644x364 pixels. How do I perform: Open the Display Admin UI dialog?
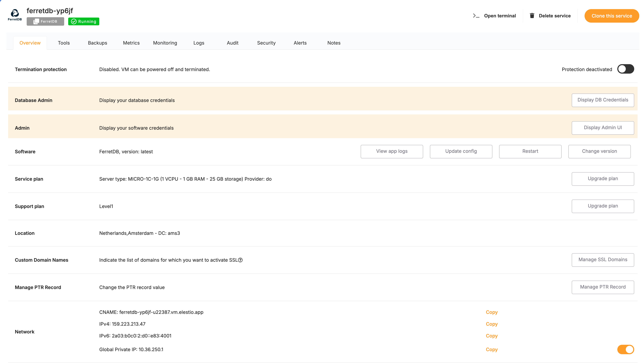click(x=603, y=128)
